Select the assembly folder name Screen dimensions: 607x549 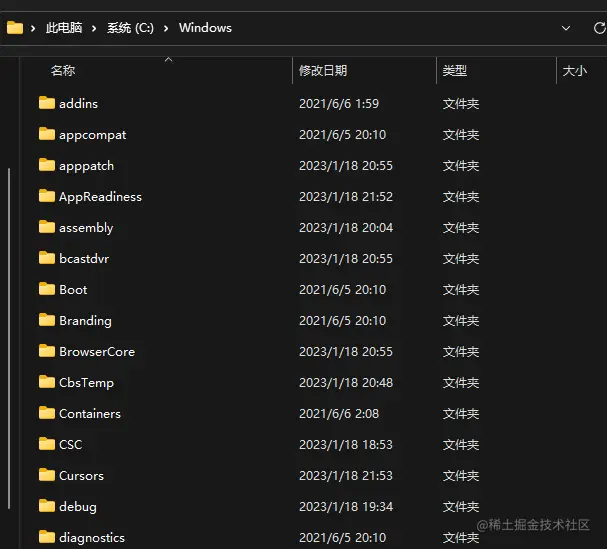pyautogui.click(x=86, y=228)
